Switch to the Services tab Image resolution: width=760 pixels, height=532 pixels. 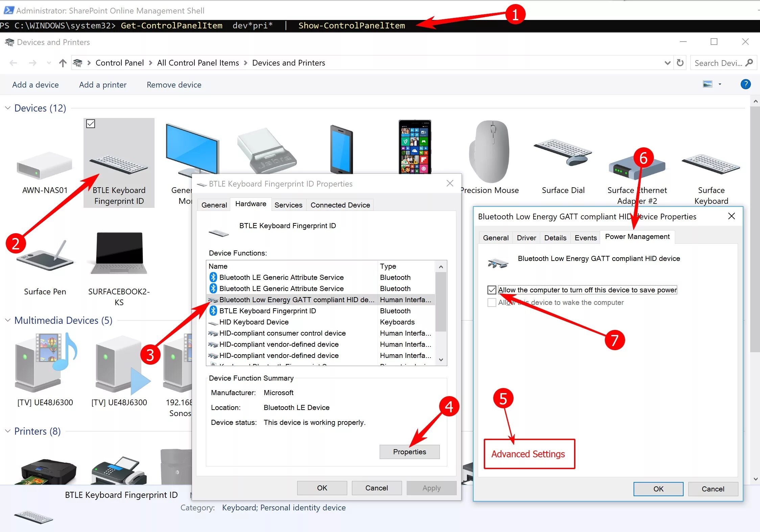coord(288,205)
